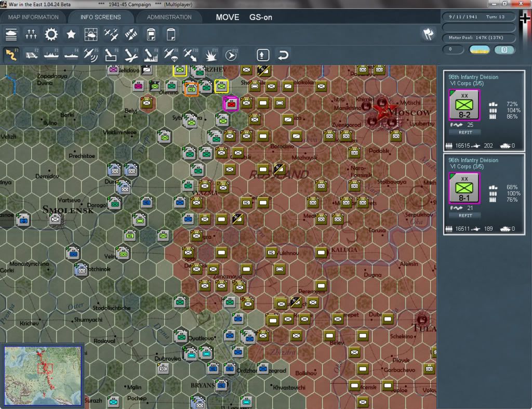
Task: Select the F7 bomb airfield mode icon
Action: (x=131, y=55)
